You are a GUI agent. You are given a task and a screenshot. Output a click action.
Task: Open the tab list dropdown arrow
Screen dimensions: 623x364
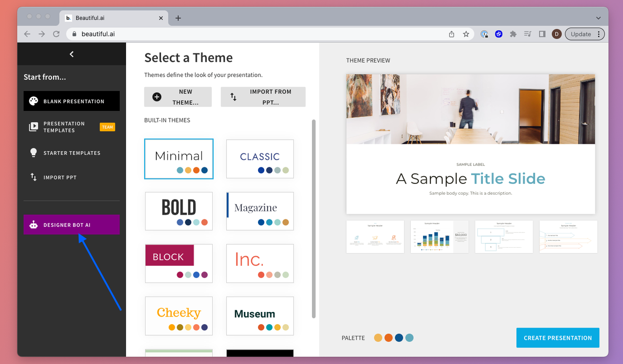pyautogui.click(x=598, y=18)
